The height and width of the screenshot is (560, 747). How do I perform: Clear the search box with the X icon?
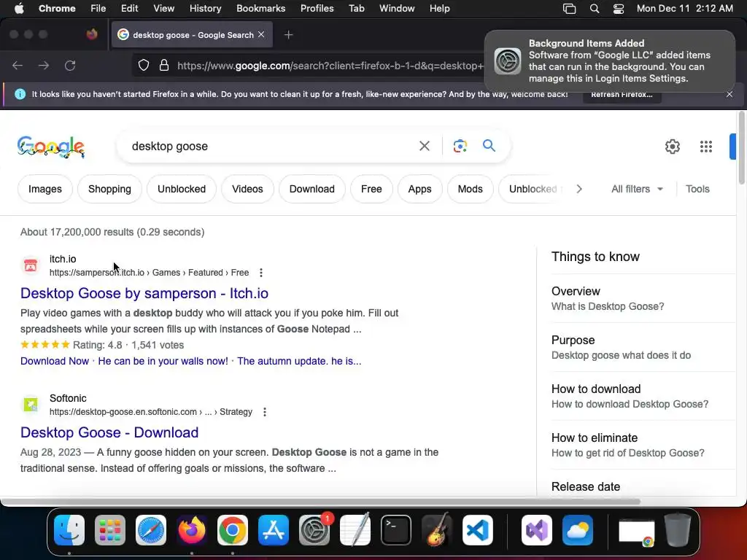424,146
